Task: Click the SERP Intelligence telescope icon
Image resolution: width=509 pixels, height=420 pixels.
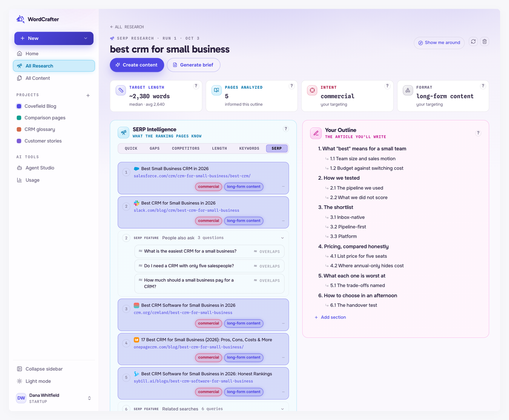Action: (x=123, y=133)
